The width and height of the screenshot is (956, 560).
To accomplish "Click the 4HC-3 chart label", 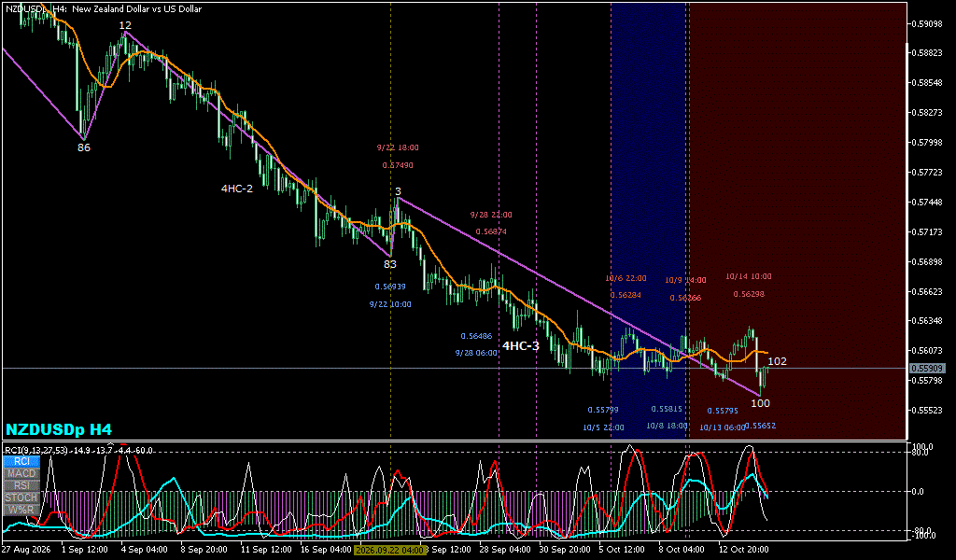I will [521, 346].
